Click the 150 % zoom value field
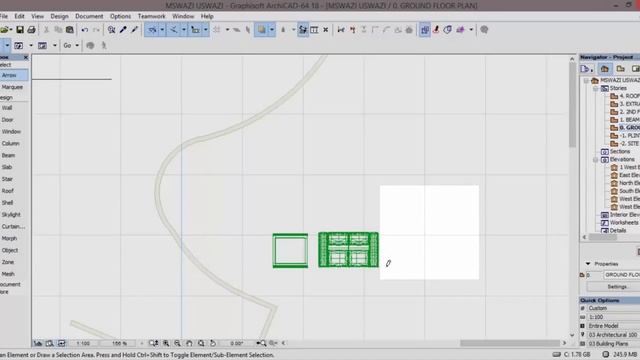This screenshot has width=640, height=360. [119, 343]
